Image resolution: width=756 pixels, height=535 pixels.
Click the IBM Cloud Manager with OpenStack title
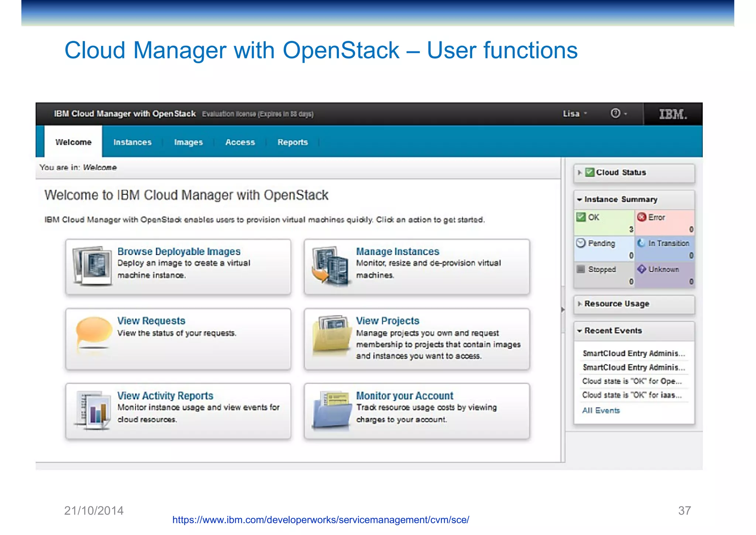pyautogui.click(x=125, y=114)
